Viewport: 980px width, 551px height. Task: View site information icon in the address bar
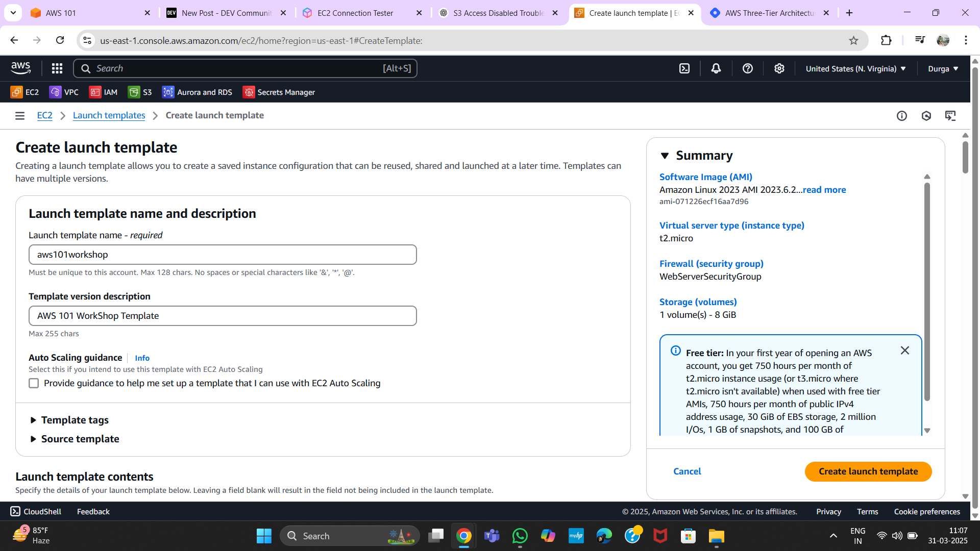point(87,40)
